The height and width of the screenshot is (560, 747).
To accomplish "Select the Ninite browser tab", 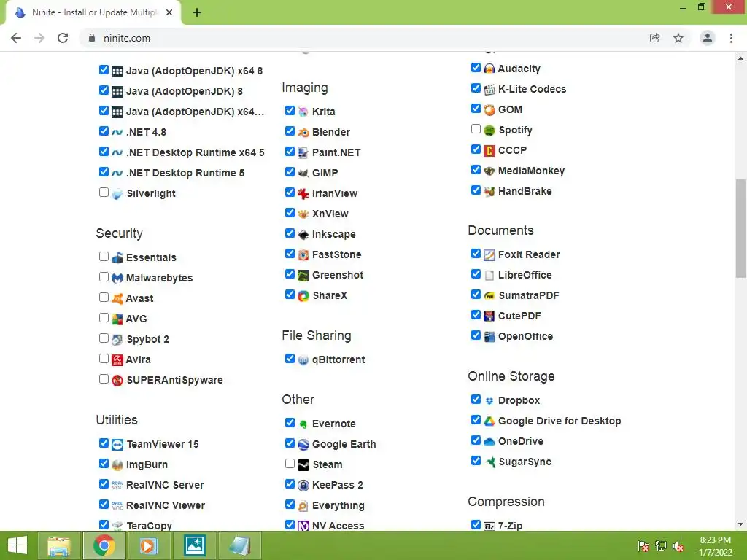I will click(94, 12).
